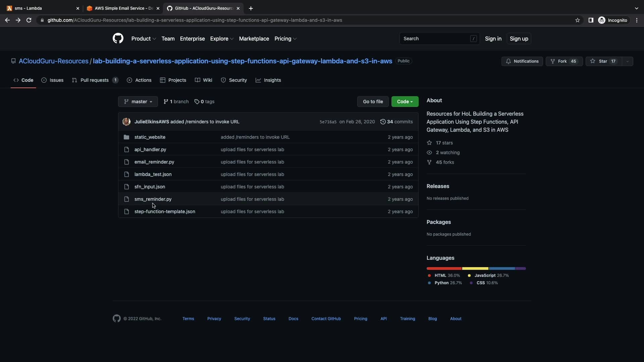Open Notifications bell button
This screenshot has width=644, height=362.
(522, 61)
